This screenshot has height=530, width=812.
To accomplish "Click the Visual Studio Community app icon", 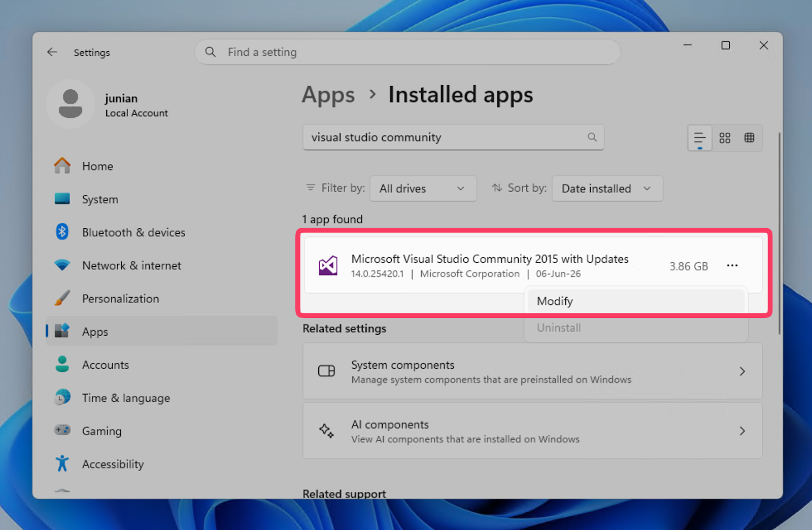I will 328,266.
